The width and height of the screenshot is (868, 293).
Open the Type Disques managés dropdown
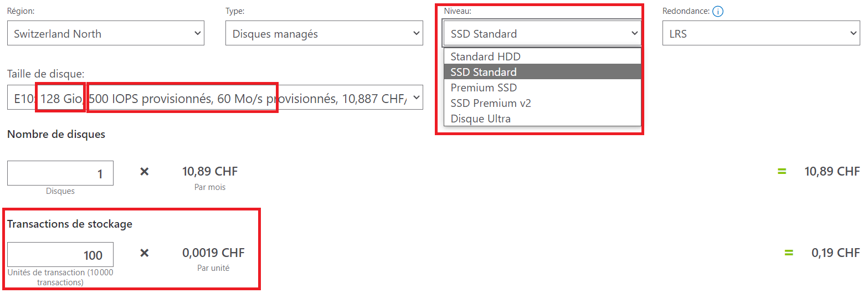324,33
